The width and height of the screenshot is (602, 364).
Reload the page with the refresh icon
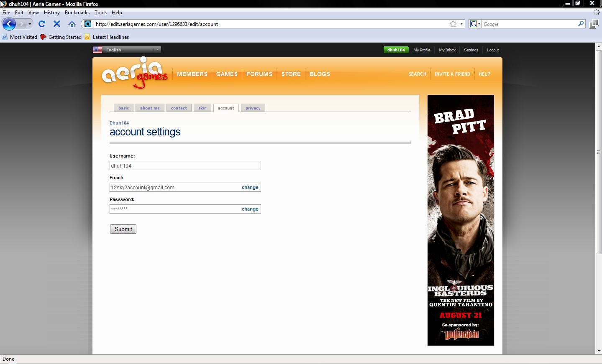click(x=42, y=24)
